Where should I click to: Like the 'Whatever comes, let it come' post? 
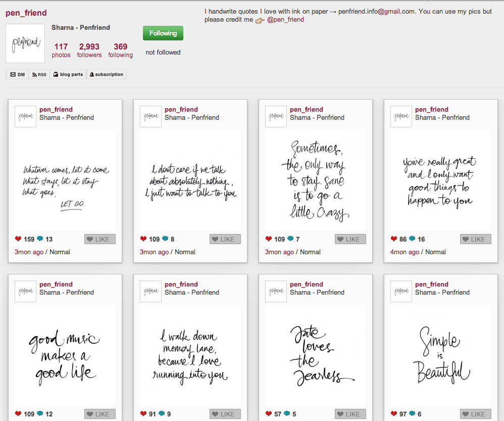point(100,239)
